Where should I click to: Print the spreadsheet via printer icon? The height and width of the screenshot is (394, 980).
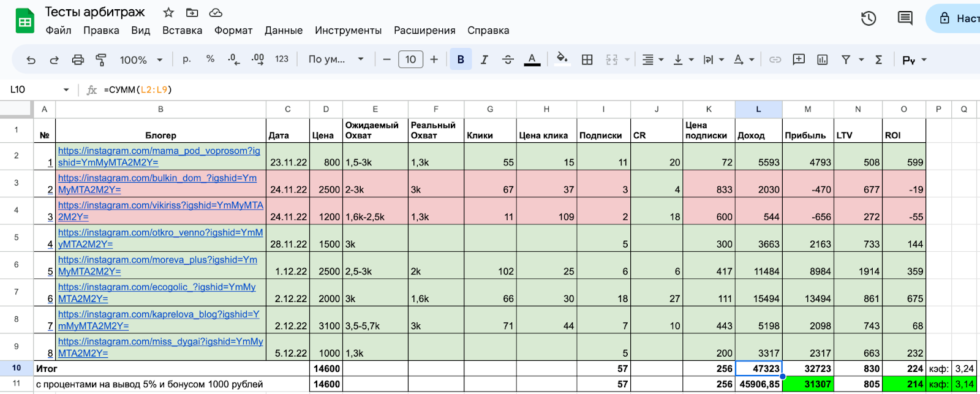[78, 59]
